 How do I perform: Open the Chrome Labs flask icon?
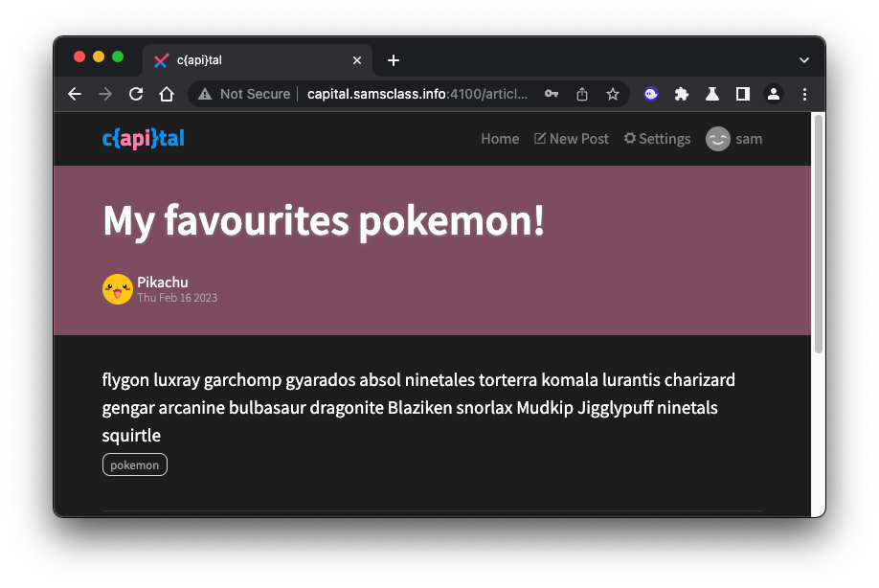pos(712,94)
